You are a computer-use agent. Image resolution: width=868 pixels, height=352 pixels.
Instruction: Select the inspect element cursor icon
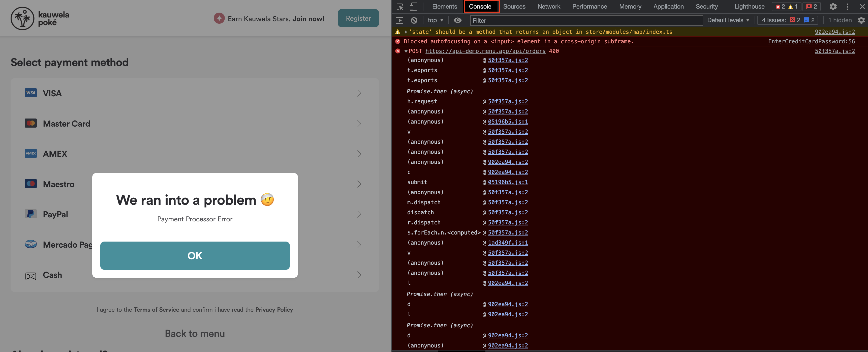[400, 6]
